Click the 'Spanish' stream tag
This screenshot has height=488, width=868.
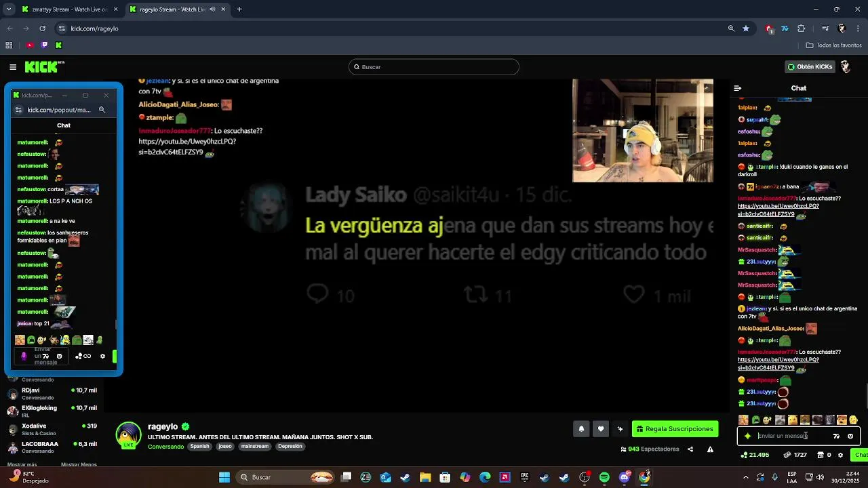pos(199,446)
